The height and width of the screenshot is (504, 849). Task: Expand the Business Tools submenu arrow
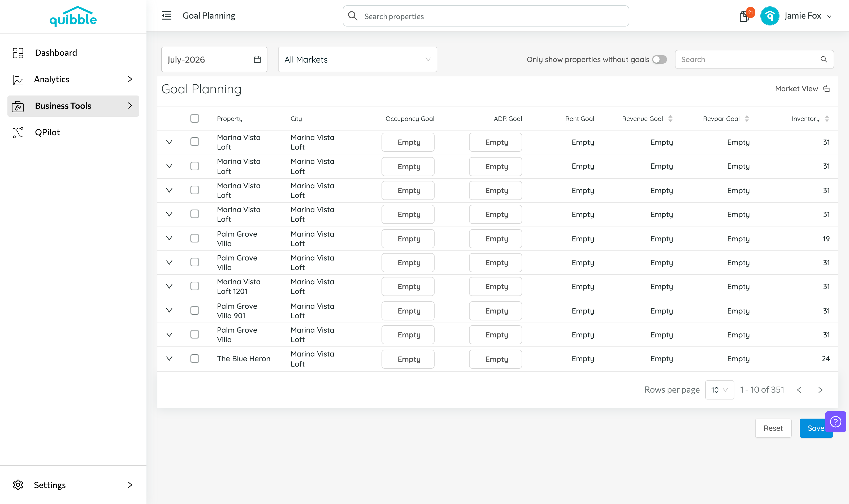(x=130, y=106)
